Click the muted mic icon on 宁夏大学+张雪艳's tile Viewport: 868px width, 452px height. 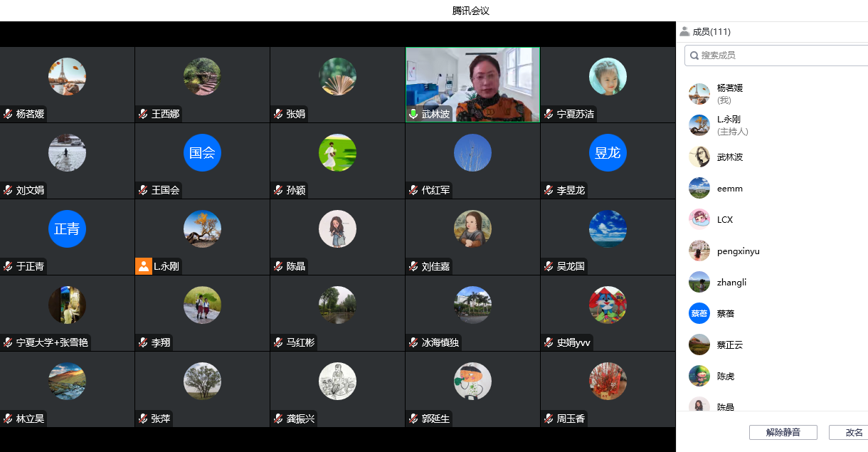pyautogui.click(x=8, y=342)
